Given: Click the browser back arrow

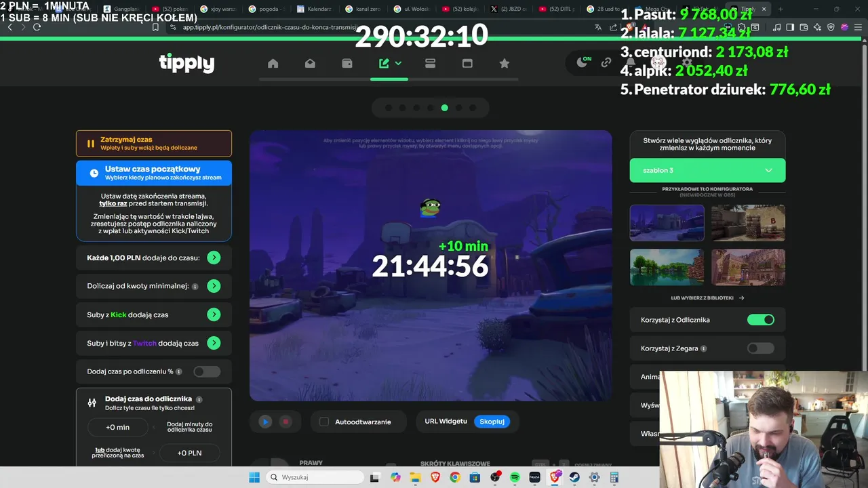Looking at the screenshot, I should point(9,27).
